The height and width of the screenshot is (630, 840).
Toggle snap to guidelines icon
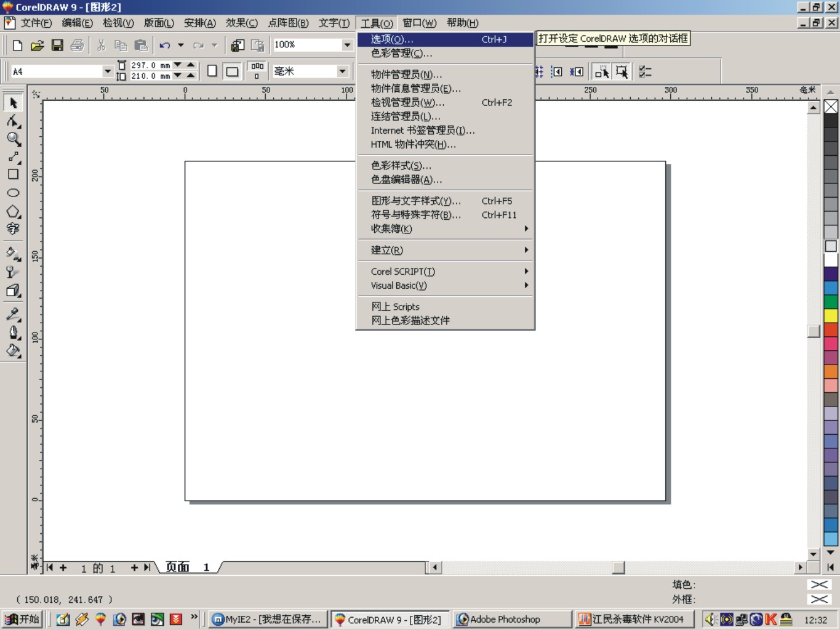[x=556, y=71]
